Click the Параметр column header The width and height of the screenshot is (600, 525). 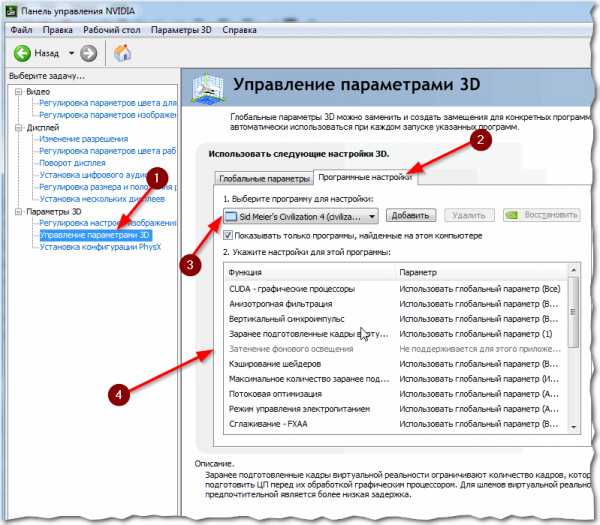pyautogui.click(x=481, y=272)
